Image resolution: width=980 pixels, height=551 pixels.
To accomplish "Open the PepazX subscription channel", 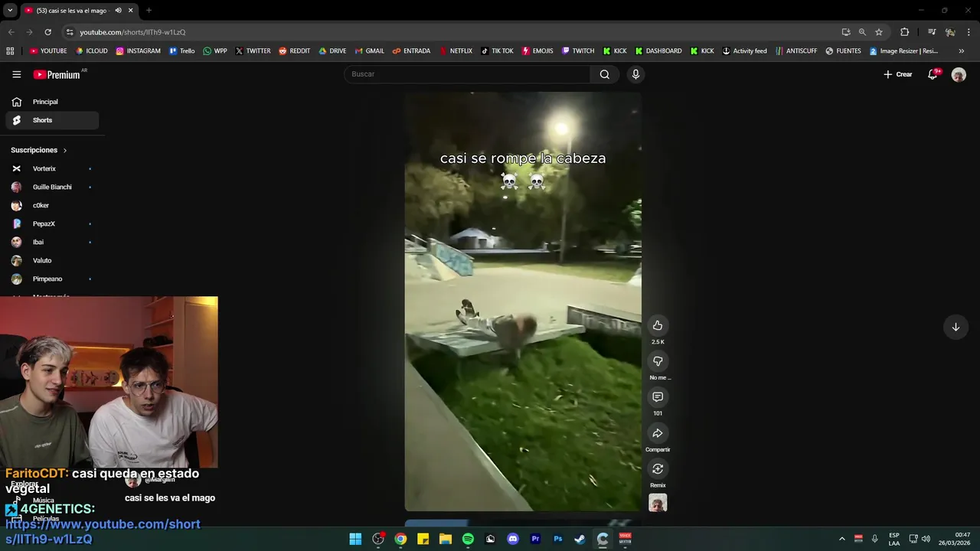I will click(x=52, y=223).
